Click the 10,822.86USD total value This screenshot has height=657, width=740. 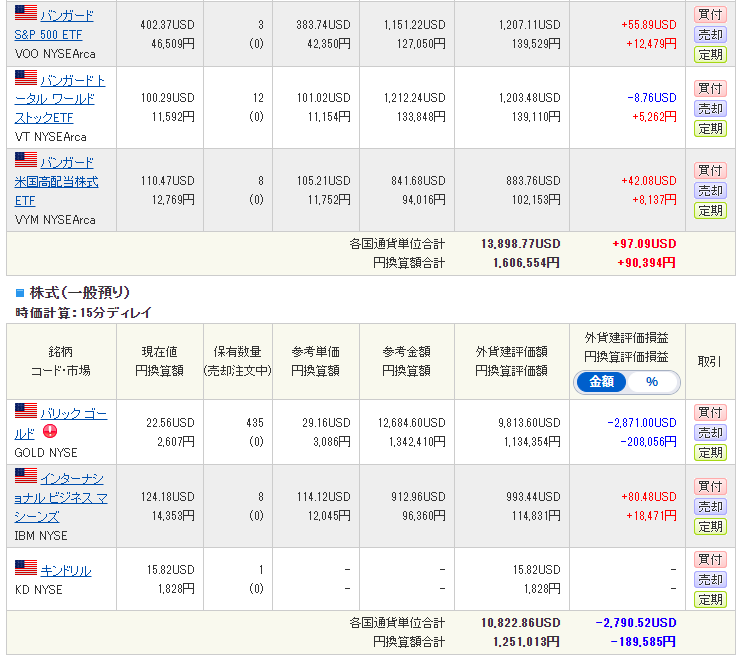click(x=521, y=623)
